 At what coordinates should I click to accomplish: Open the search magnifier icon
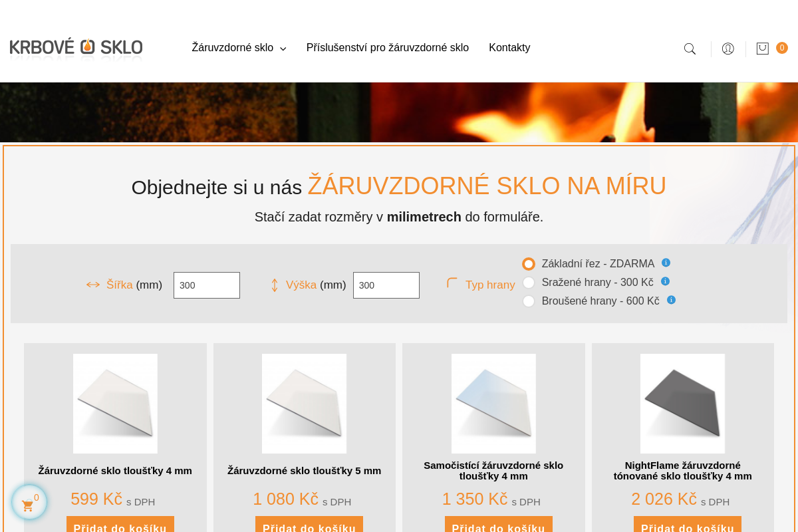pyautogui.click(x=690, y=49)
